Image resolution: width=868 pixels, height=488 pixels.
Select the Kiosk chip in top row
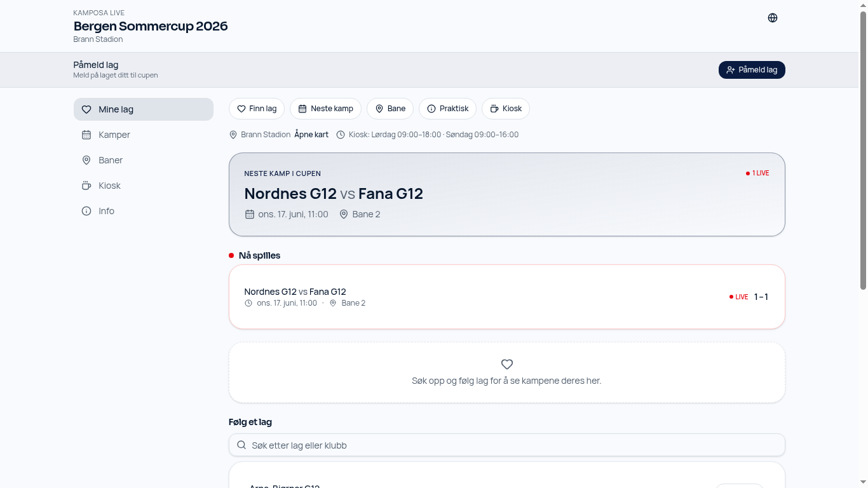click(x=506, y=109)
